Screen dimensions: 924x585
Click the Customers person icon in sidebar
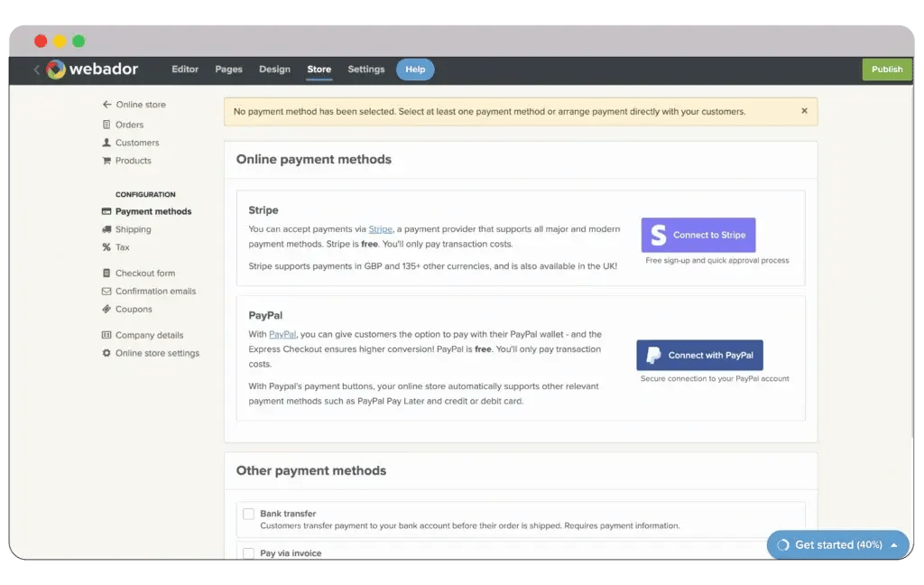click(106, 143)
